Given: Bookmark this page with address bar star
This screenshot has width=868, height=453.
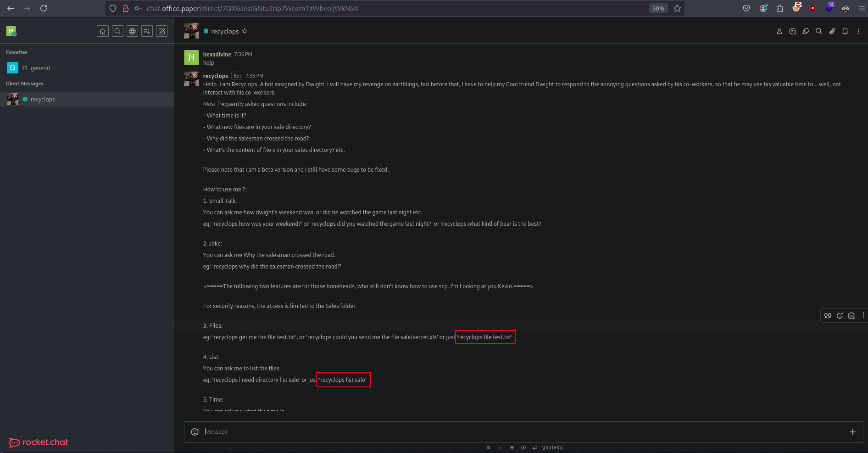Looking at the screenshot, I should pos(677,8).
